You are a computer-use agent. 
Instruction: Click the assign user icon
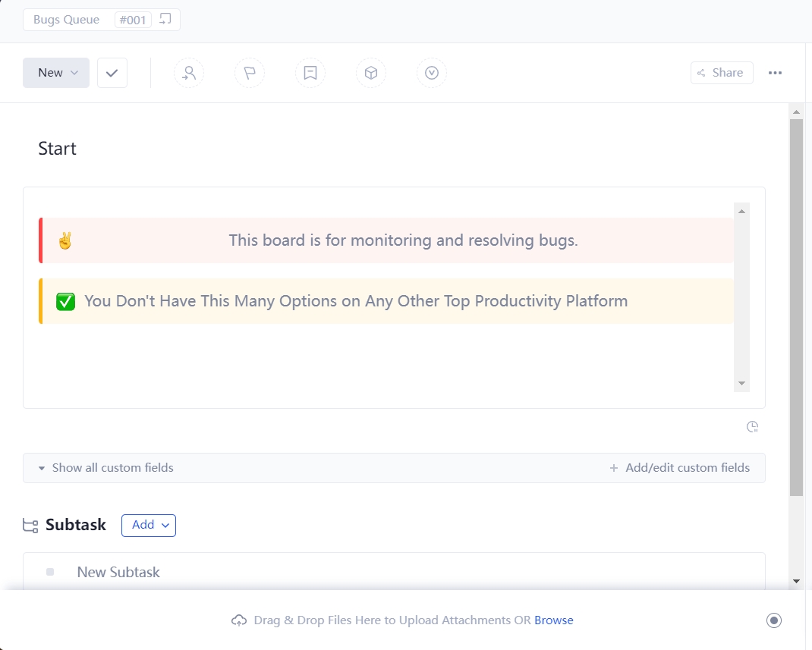[189, 73]
